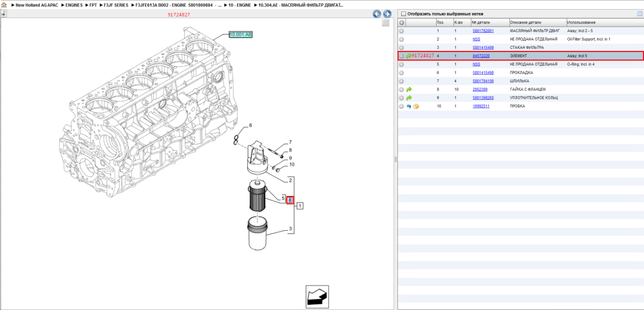Image resolution: width=644 pixels, height=310 pixels.
Task: Select the ШПИЛЬКА description cell
Action: pos(519,81)
